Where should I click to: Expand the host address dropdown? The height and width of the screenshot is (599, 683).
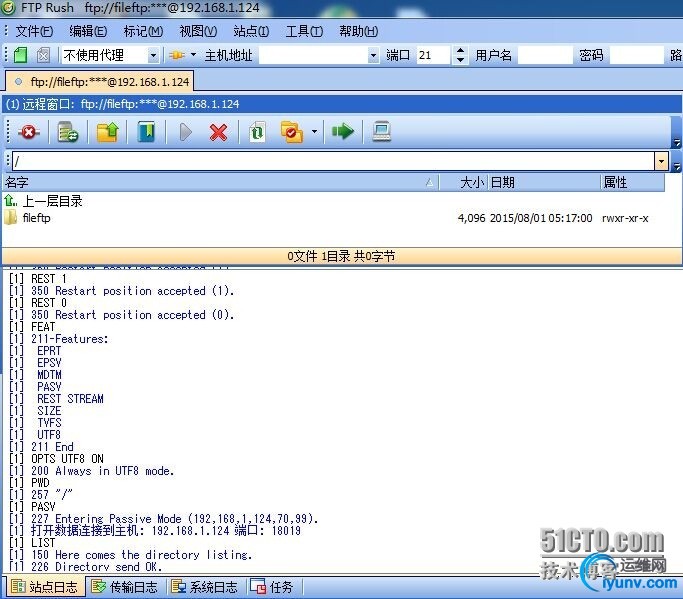point(373,55)
